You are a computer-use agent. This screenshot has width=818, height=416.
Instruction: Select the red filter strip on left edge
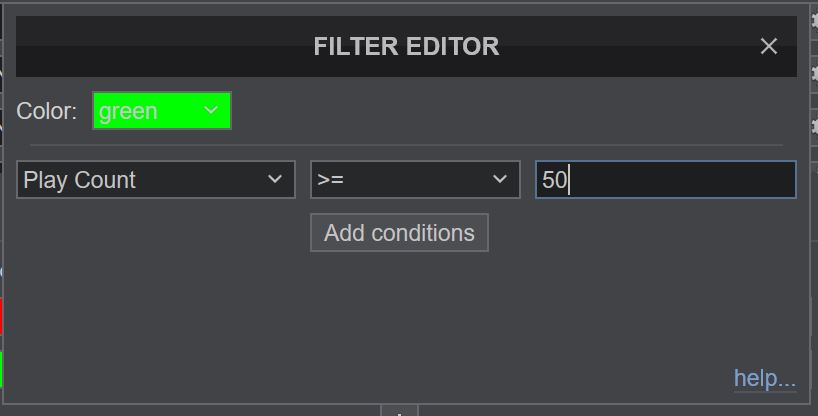tap(1, 315)
